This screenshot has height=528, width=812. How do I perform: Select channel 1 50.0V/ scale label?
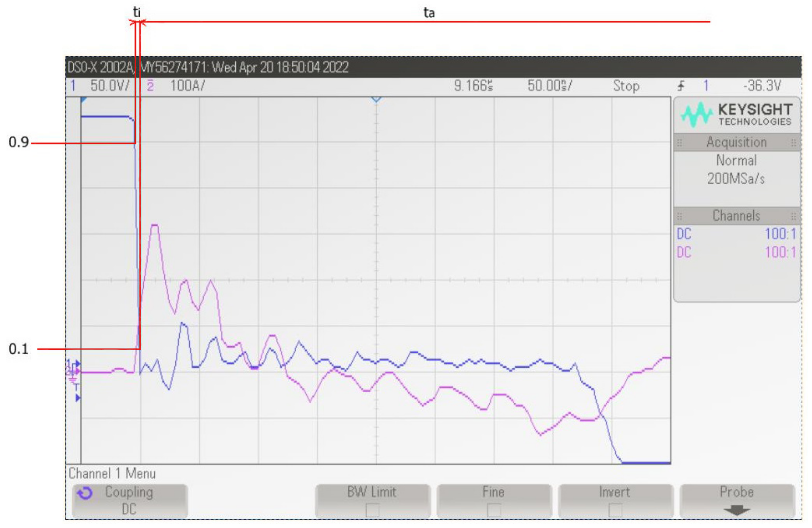point(110,86)
